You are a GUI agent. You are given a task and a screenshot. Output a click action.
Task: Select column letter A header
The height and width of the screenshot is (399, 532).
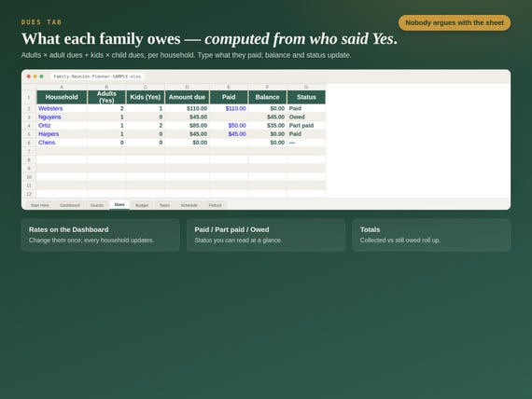tap(62, 87)
